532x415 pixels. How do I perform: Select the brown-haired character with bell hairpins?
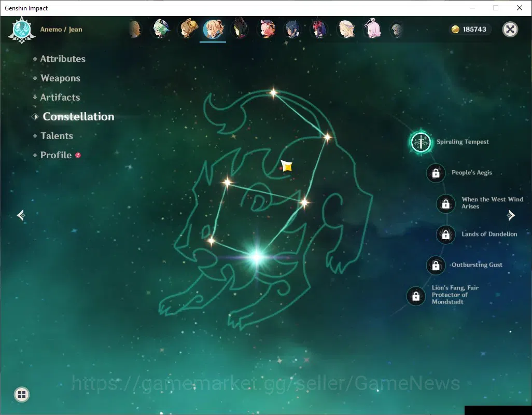[188, 29]
